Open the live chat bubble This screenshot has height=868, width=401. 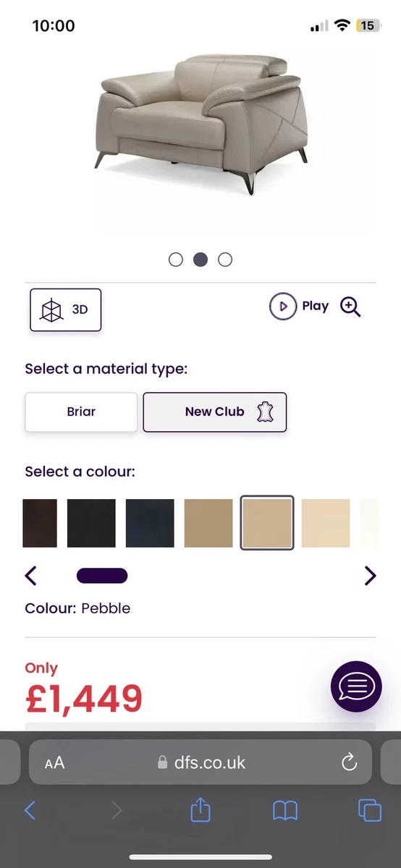356,686
